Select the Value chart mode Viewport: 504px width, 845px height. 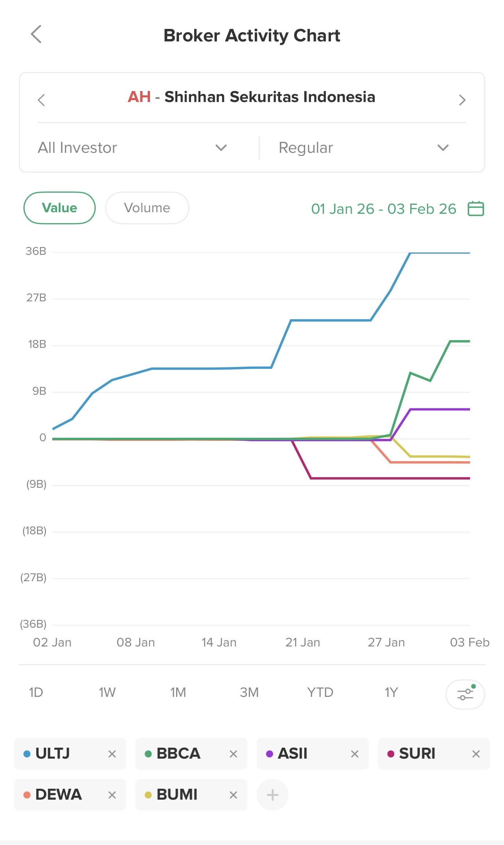tap(59, 208)
